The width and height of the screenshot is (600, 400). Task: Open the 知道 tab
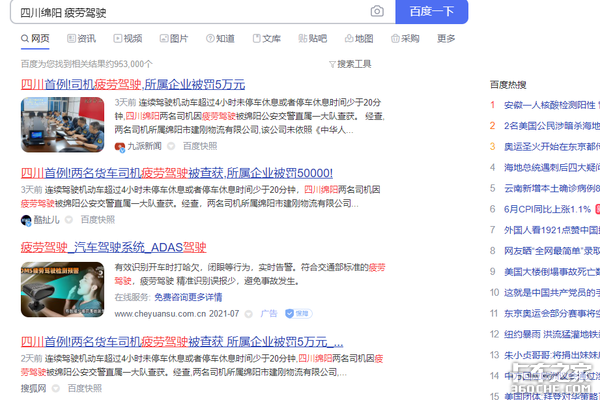220,38
